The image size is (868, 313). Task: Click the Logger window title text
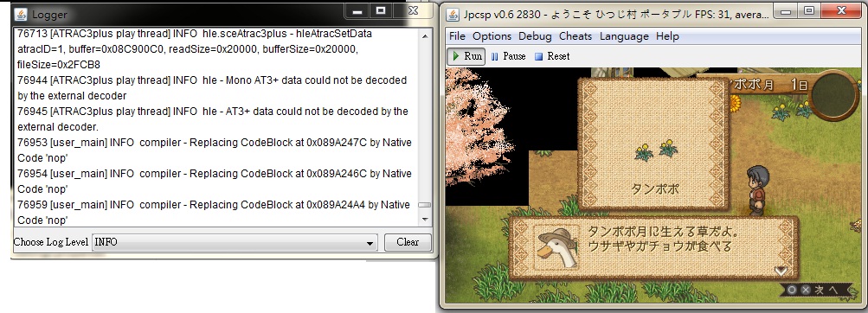[50, 15]
